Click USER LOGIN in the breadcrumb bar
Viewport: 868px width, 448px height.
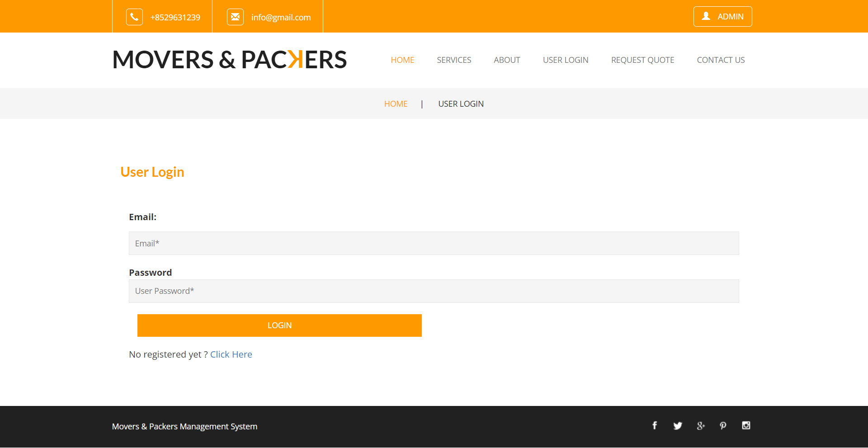pyautogui.click(x=461, y=104)
